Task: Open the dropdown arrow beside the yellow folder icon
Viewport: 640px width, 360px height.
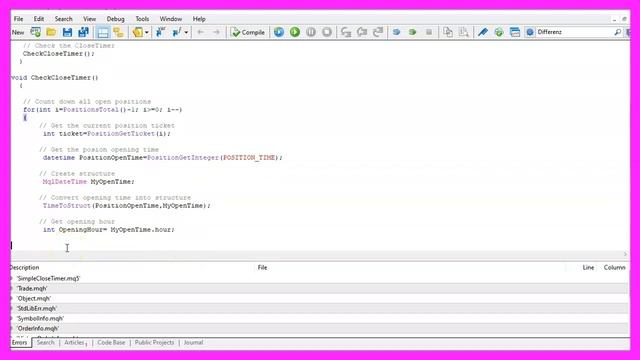Action: pos(147,32)
